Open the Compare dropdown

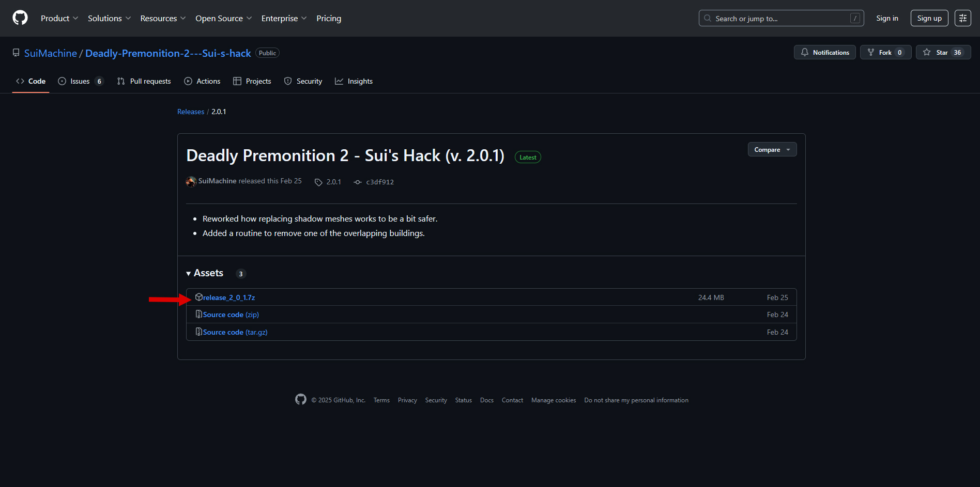pyautogui.click(x=772, y=150)
